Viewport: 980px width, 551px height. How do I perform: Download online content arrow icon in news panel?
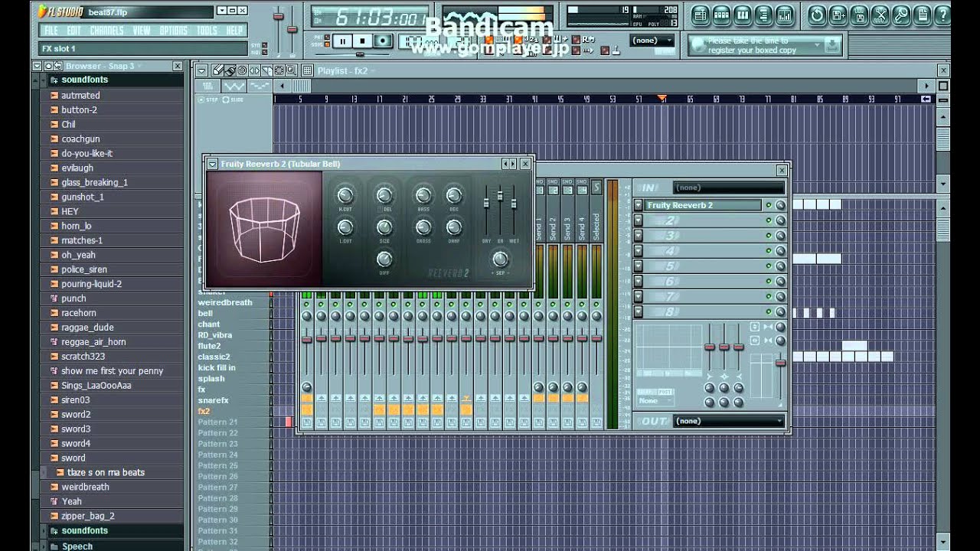point(832,45)
